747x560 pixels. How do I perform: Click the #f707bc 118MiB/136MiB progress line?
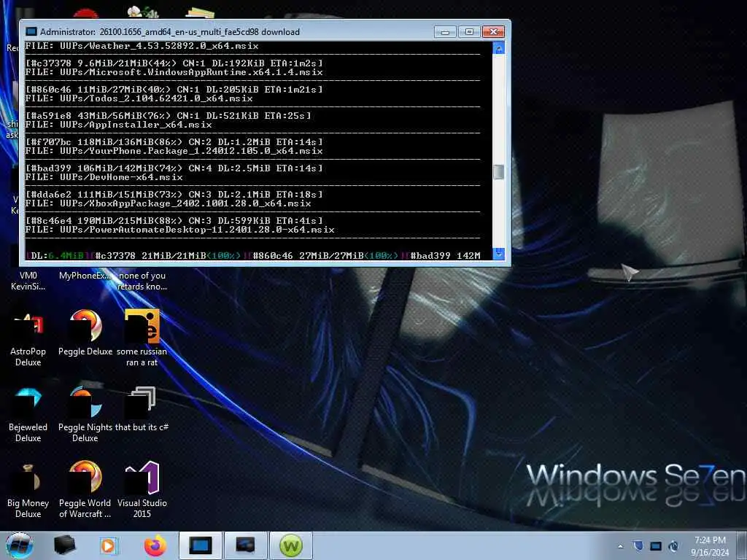(x=174, y=142)
